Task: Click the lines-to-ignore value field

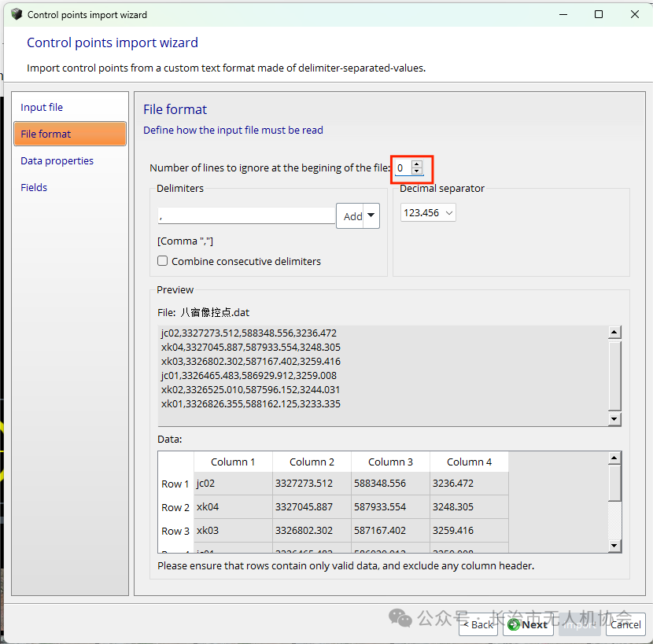Action: (x=403, y=168)
